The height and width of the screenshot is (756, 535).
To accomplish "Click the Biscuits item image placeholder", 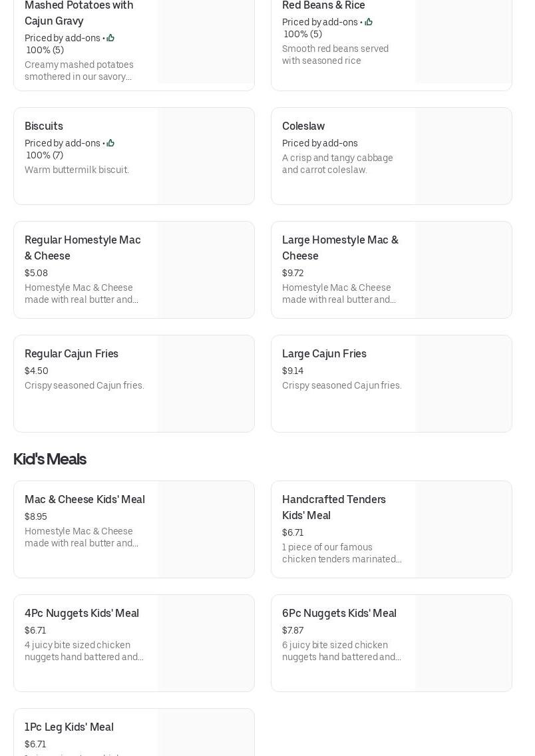I will pos(206,156).
